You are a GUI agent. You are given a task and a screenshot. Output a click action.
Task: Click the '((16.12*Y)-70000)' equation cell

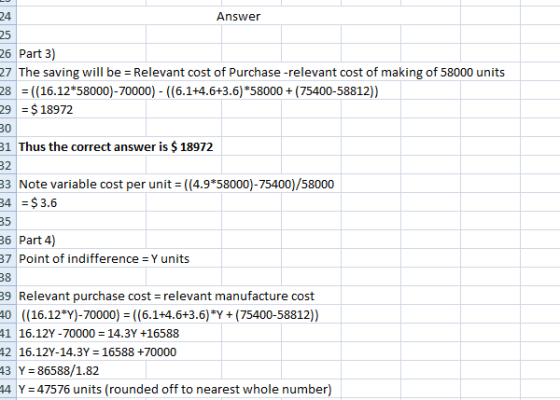[170, 315]
